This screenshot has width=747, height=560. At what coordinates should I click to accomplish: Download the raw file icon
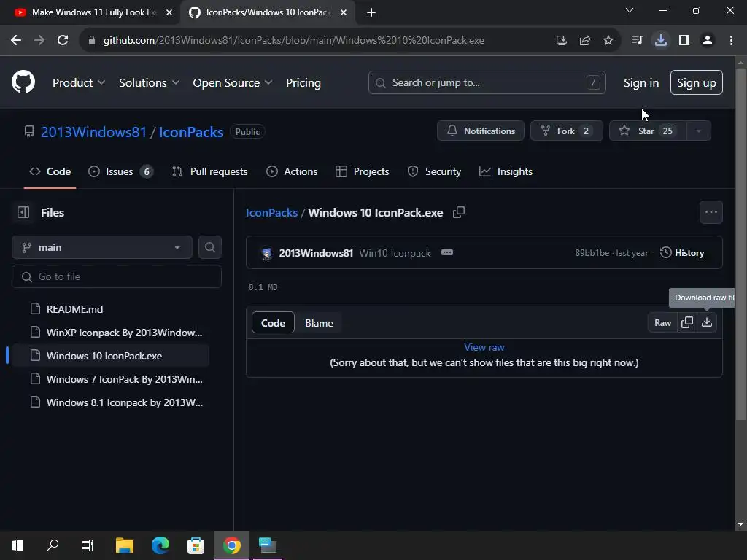point(706,322)
